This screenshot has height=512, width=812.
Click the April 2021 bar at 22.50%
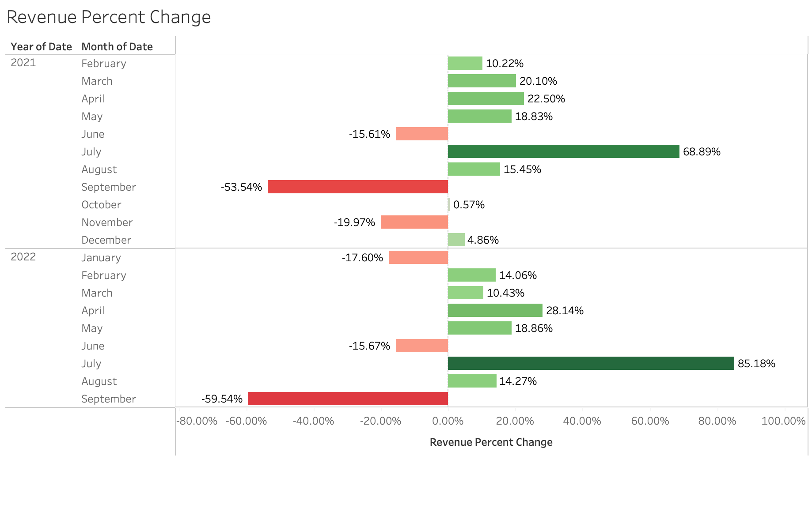(x=486, y=98)
